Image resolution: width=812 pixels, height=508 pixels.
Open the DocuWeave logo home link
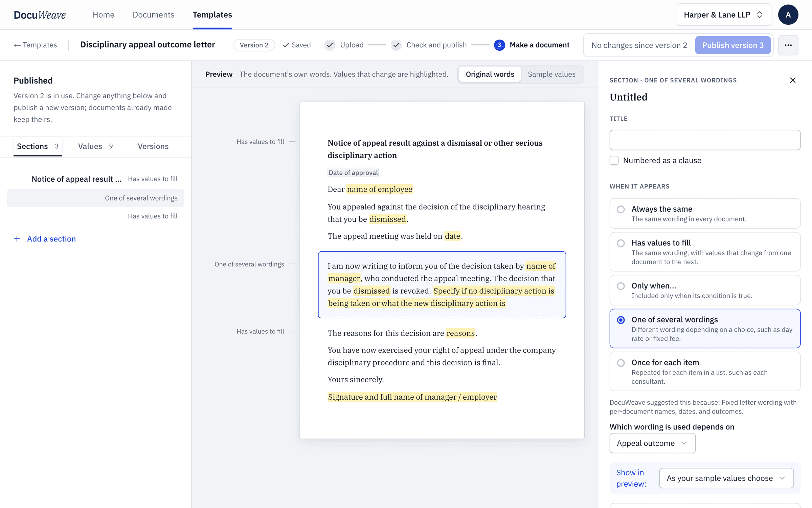tap(40, 15)
